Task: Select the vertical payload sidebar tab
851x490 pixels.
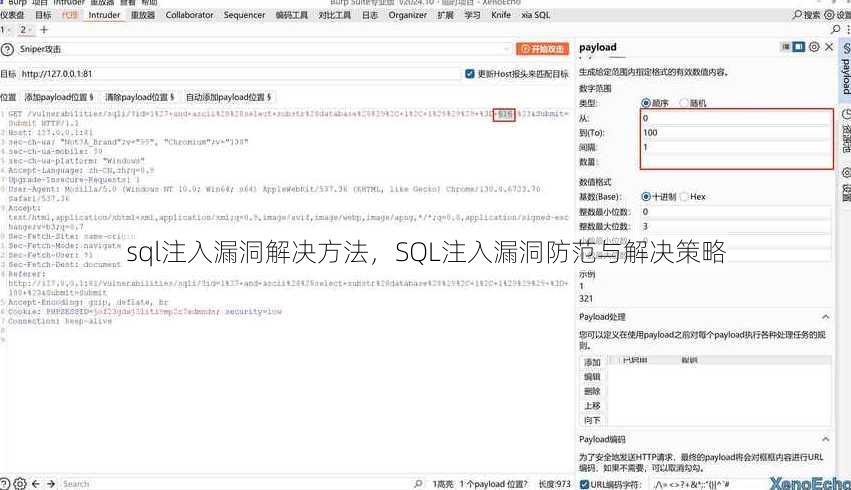Action: coord(845,69)
